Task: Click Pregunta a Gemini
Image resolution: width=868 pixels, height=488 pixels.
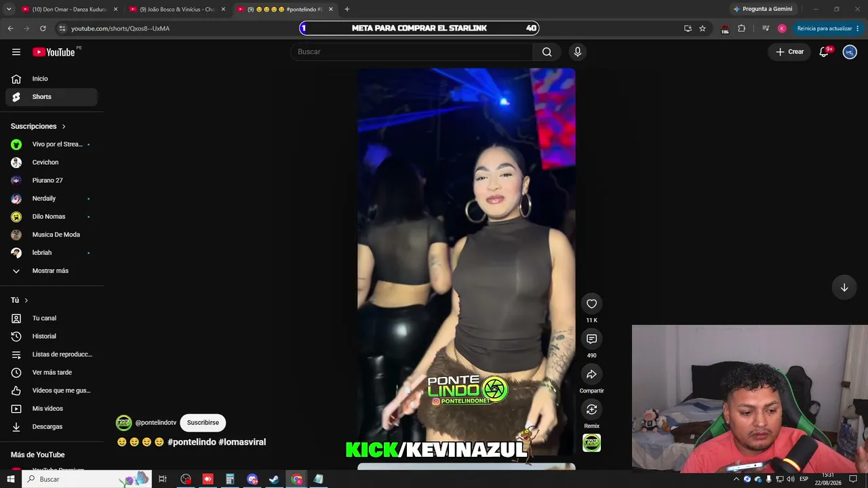Action: tap(763, 9)
